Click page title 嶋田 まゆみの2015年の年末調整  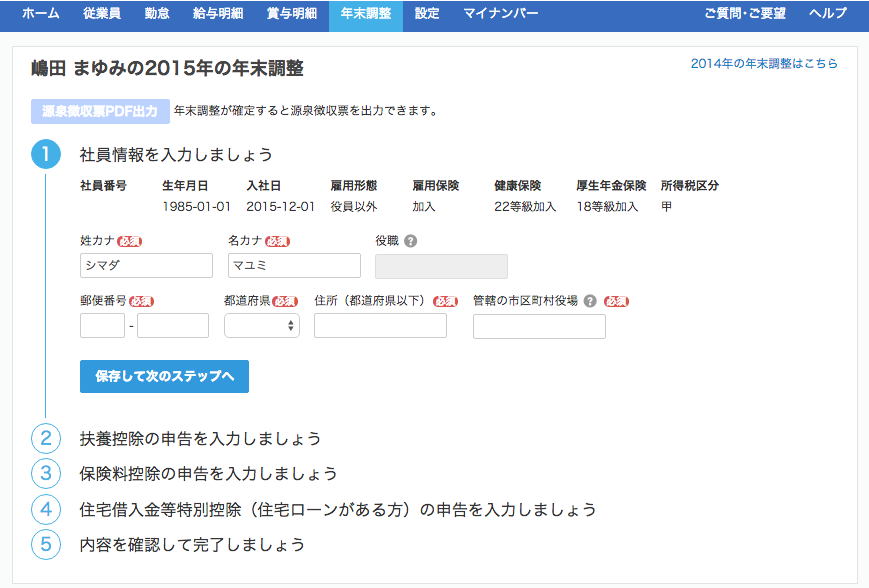167,68
